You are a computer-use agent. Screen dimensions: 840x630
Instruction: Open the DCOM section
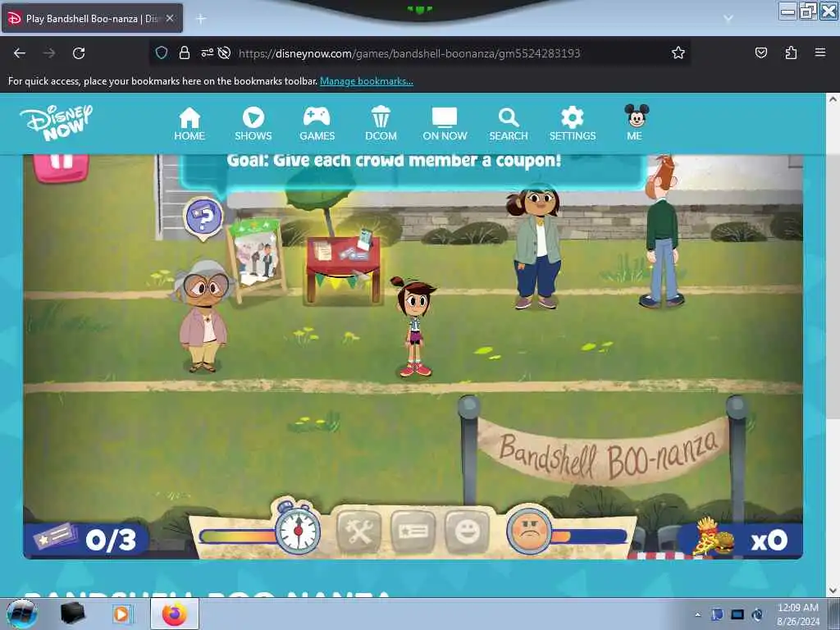point(381,124)
